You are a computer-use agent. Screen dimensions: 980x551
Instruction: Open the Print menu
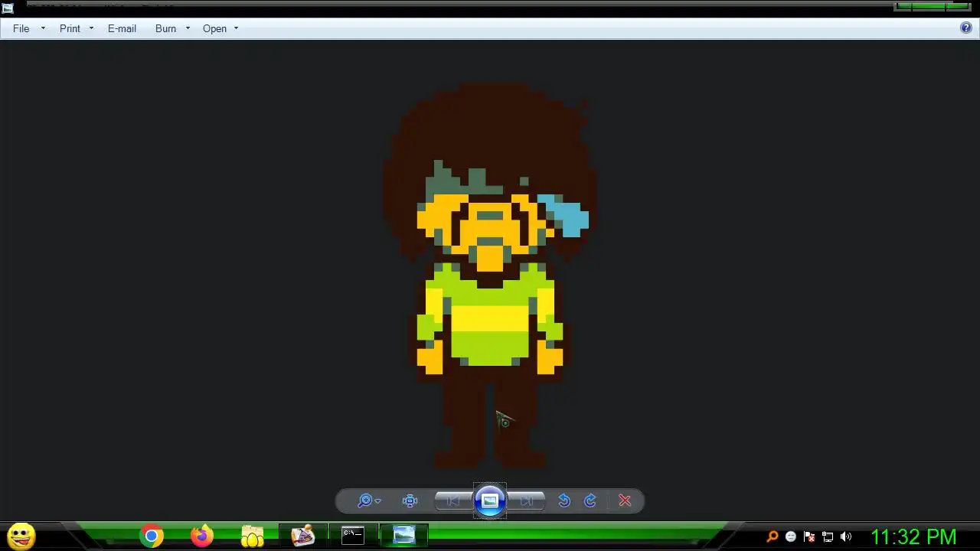[x=70, y=28]
